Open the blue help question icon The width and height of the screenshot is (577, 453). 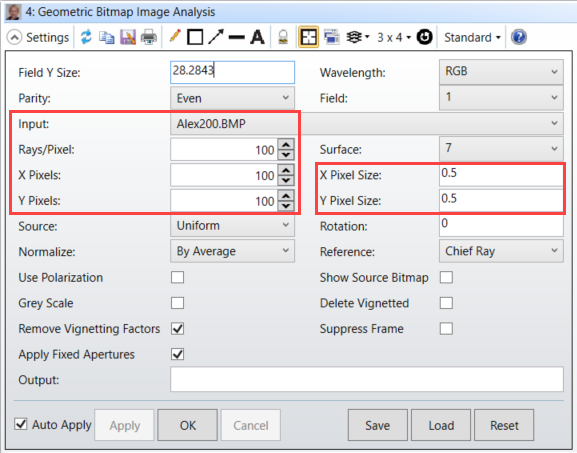(519, 37)
